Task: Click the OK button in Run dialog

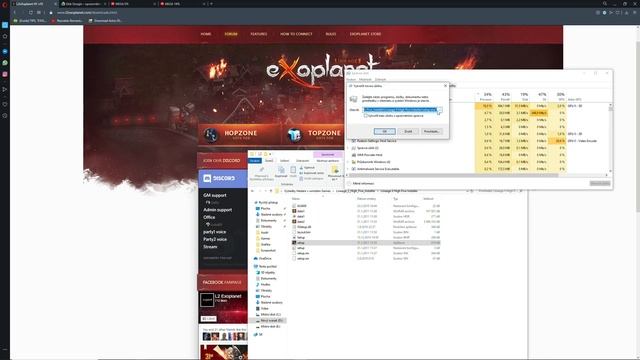Action: click(384, 131)
